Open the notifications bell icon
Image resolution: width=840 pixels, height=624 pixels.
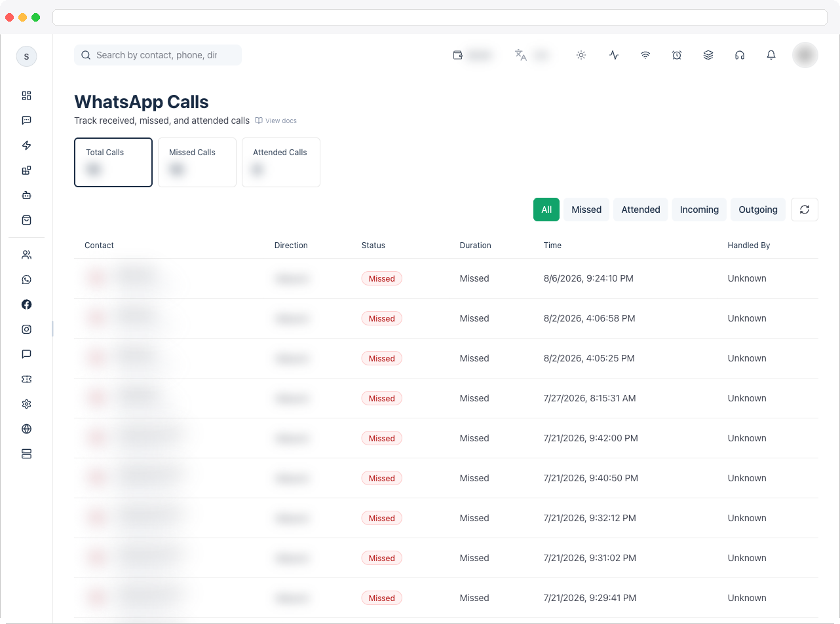771,55
